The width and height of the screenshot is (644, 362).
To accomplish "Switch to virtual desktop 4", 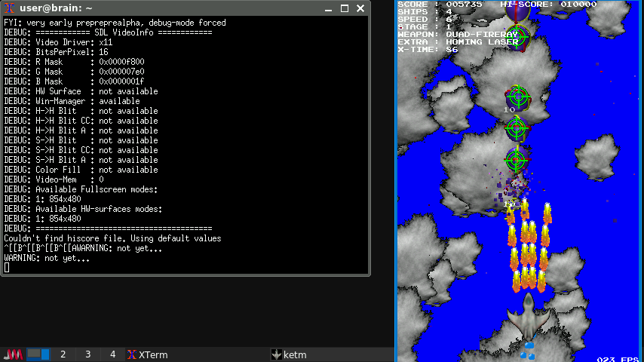I will (113, 354).
